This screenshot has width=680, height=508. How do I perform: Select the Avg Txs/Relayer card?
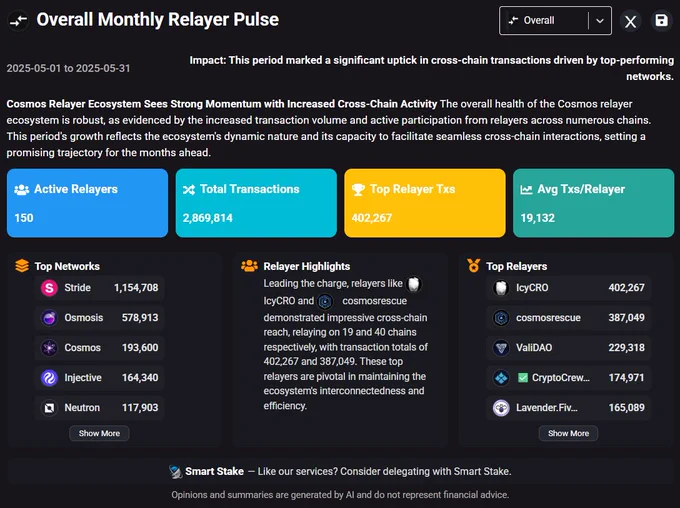tap(593, 203)
